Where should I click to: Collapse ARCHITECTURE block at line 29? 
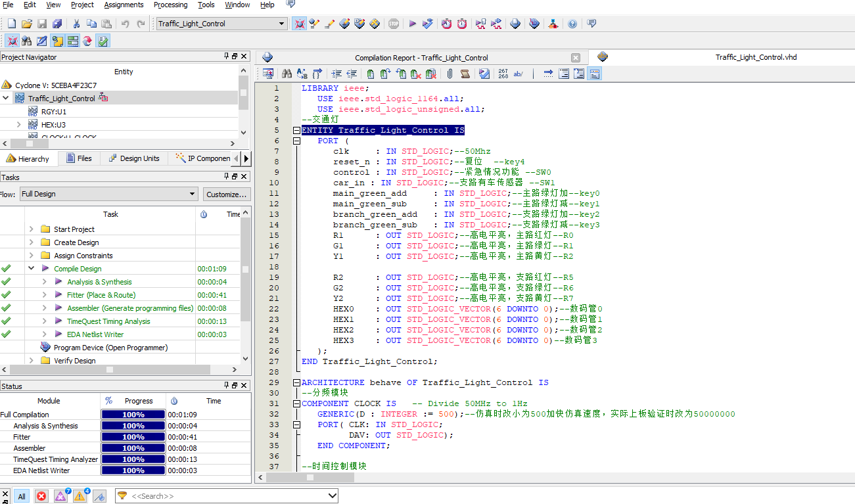(x=297, y=382)
